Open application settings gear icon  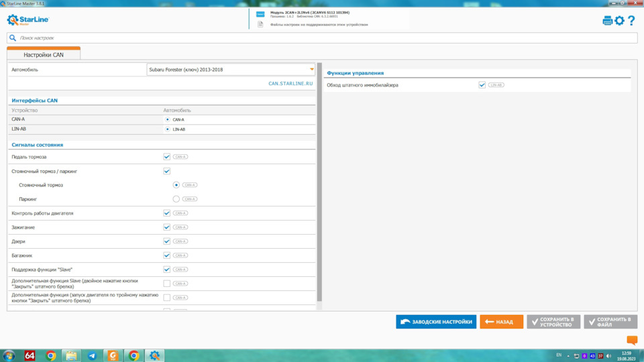(619, 21)
